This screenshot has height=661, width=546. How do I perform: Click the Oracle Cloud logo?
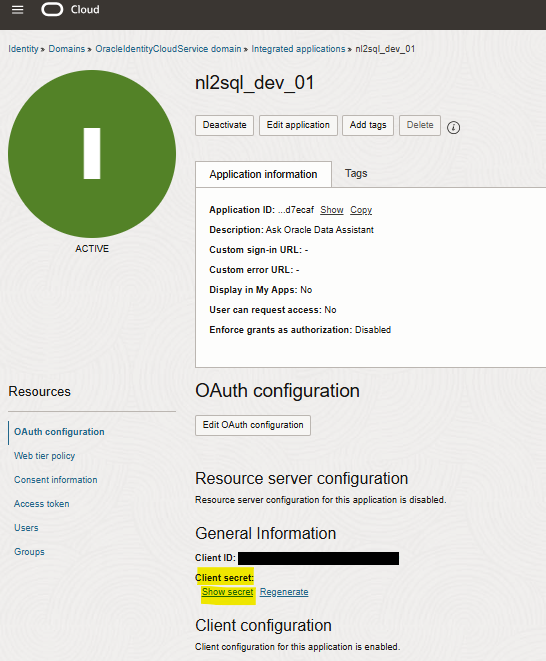[70, 9]
